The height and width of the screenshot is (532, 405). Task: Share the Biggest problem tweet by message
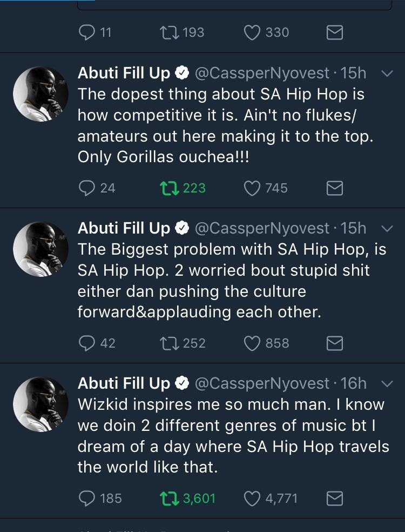[335, 343]
